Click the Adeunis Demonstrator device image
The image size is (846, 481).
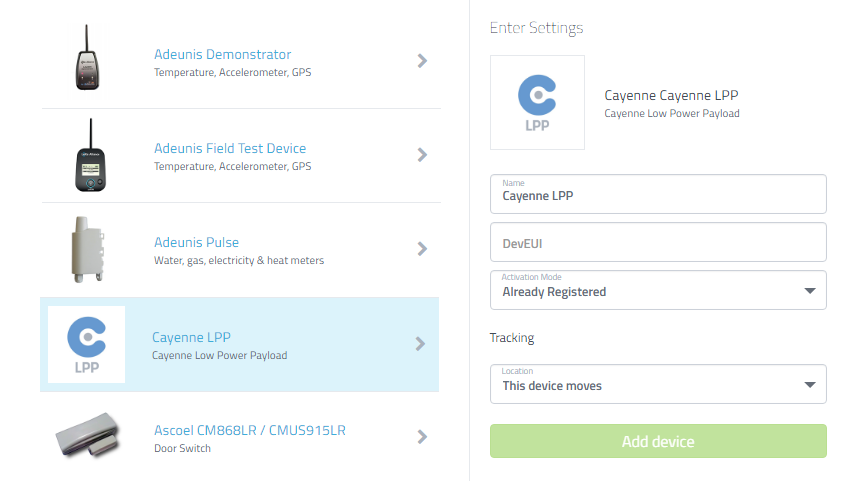coord(87,58)
